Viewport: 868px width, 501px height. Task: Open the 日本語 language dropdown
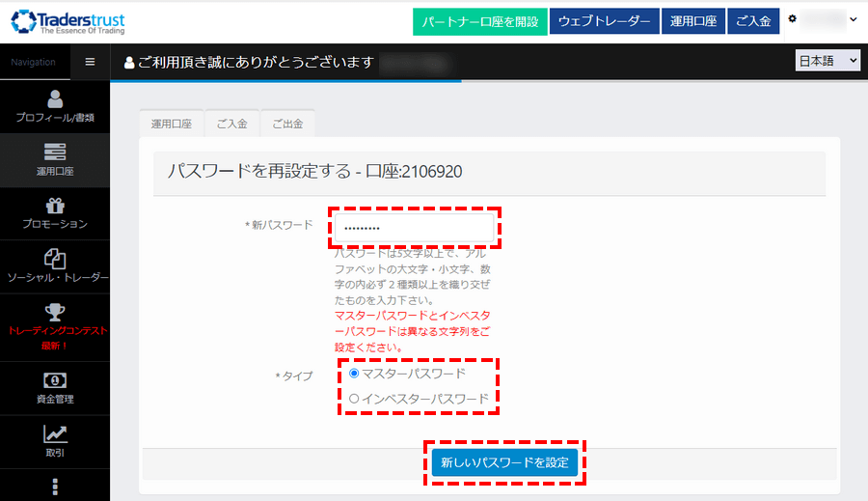[827, 61]
